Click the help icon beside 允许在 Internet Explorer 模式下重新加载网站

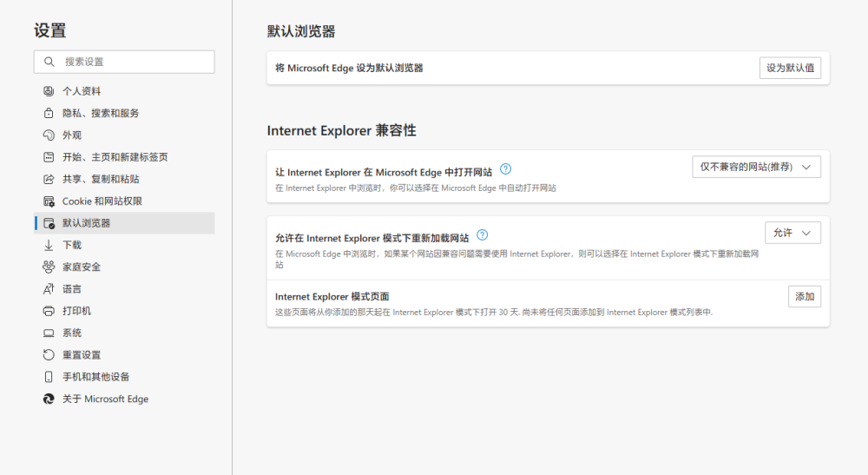pos(482,235)
